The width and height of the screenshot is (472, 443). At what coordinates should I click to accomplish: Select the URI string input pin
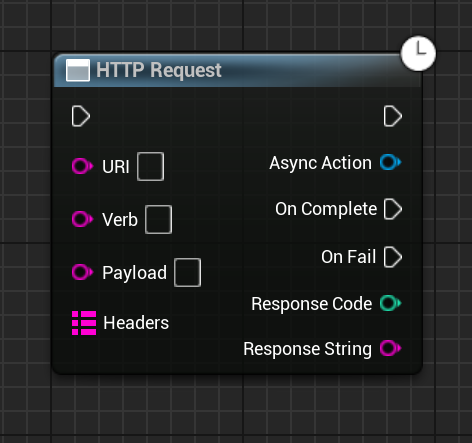(82, 166)
